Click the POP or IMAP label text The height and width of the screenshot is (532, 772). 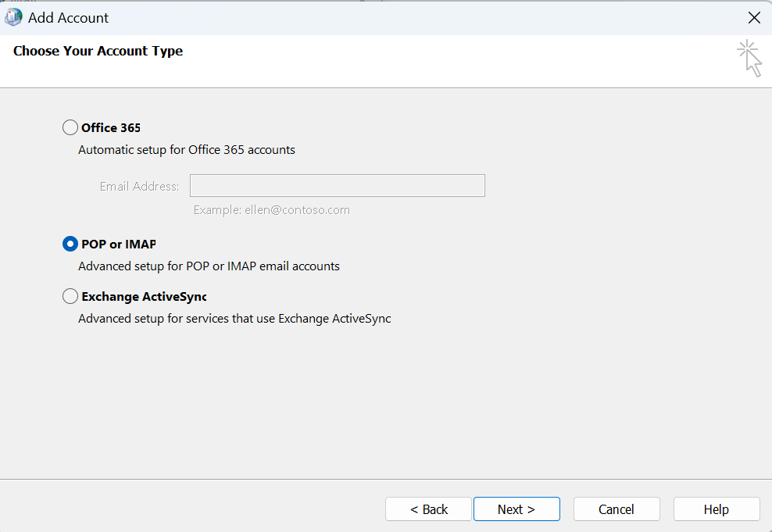[x=116, y=243]
